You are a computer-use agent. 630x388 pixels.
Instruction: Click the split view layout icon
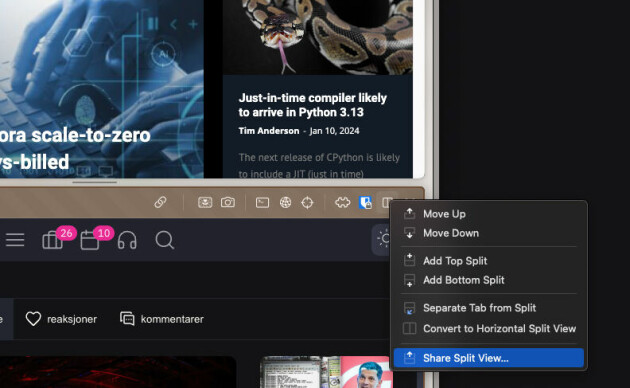coord(387,202)
